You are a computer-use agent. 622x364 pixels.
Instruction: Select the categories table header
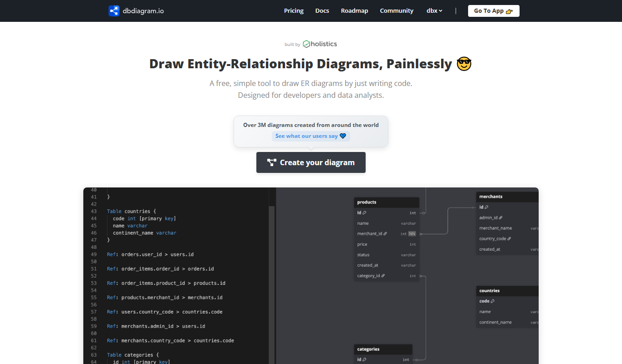point(383,349)
